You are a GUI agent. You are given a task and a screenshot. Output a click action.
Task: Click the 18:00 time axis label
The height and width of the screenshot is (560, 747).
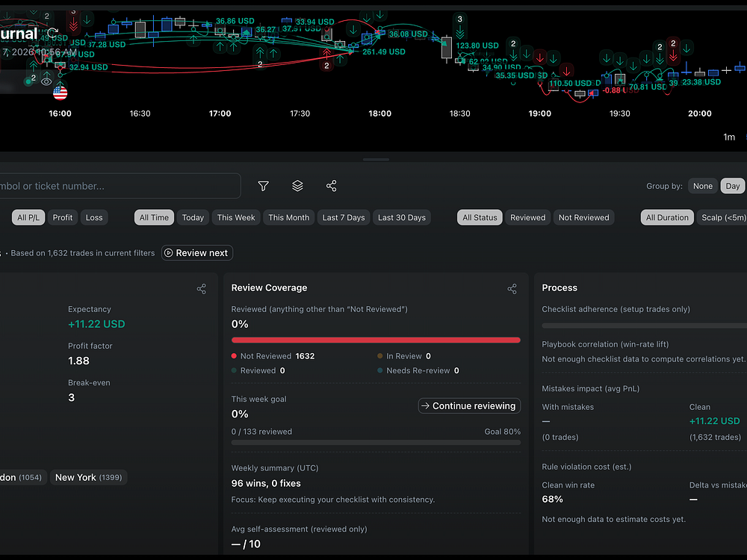pos(379,113)
